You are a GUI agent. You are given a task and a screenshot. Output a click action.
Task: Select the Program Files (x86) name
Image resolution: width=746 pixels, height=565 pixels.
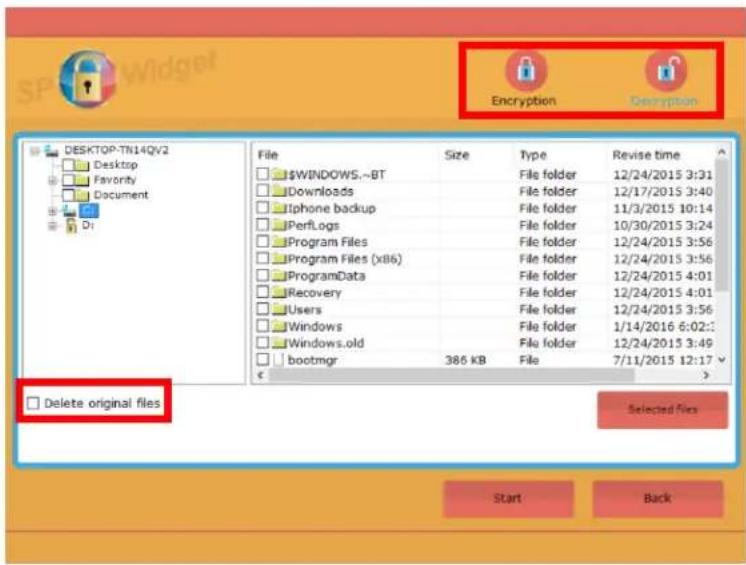[345, 259]
